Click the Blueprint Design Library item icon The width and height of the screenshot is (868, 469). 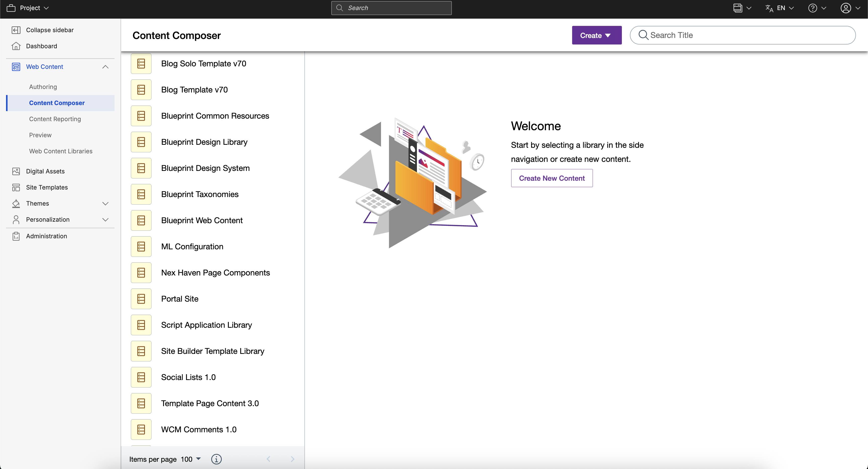(x=141, y=142)
